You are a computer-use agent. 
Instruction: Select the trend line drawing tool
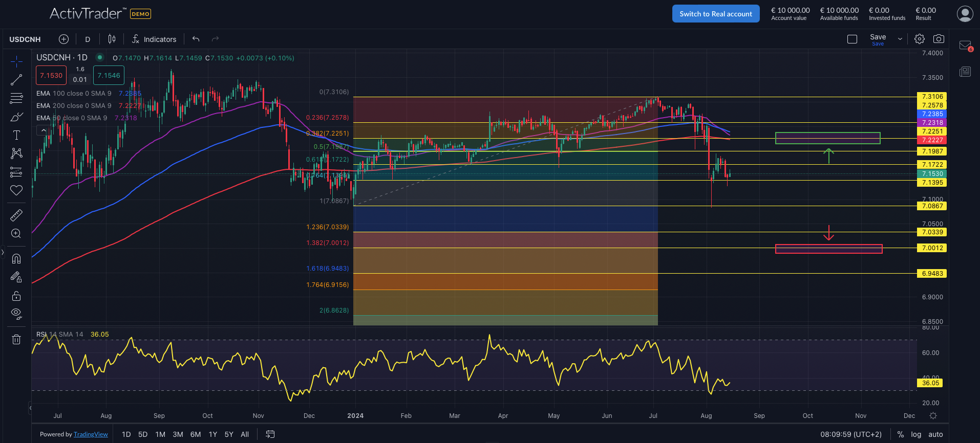[16, 80]
